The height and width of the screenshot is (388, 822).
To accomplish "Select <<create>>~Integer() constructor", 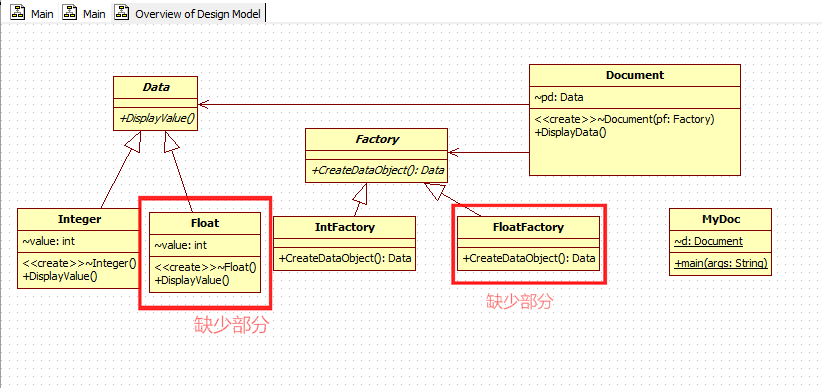I will 79,263.
